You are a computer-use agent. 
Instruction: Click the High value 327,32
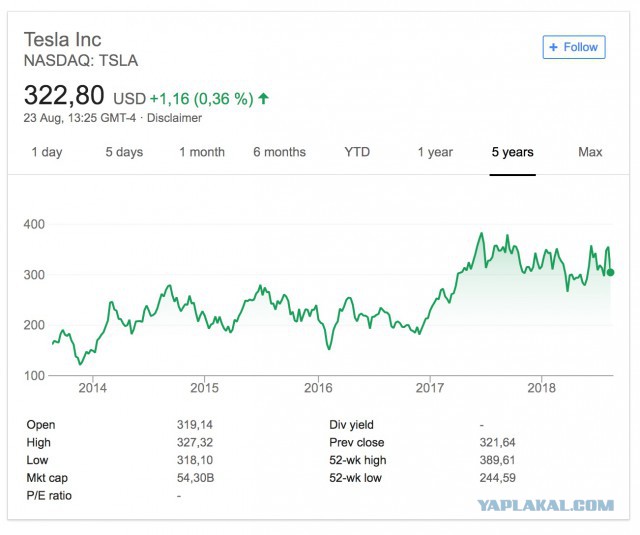click(195, 442)
